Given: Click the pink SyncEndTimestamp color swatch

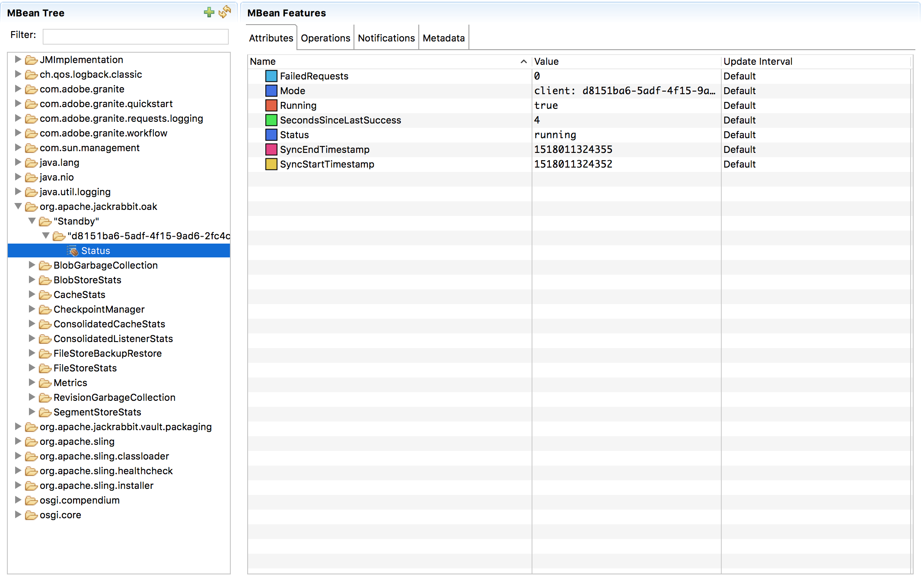Looking at the screenshot, I should (271, 149).
